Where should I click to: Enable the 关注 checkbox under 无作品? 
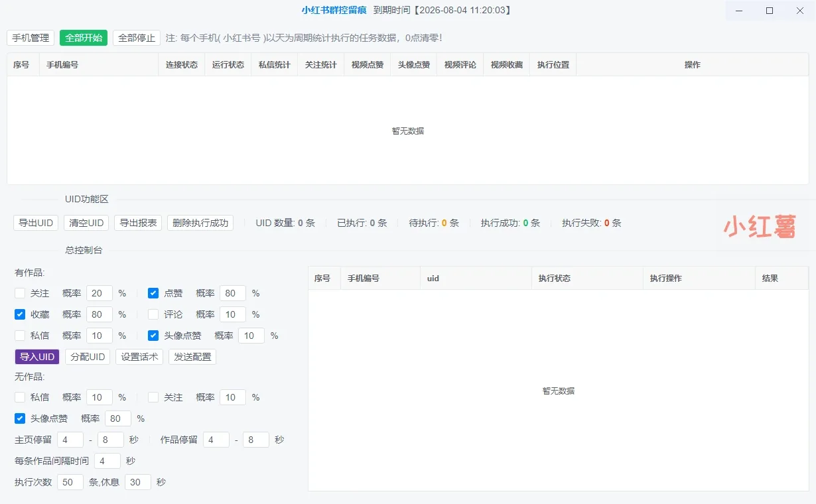[153, 397]
